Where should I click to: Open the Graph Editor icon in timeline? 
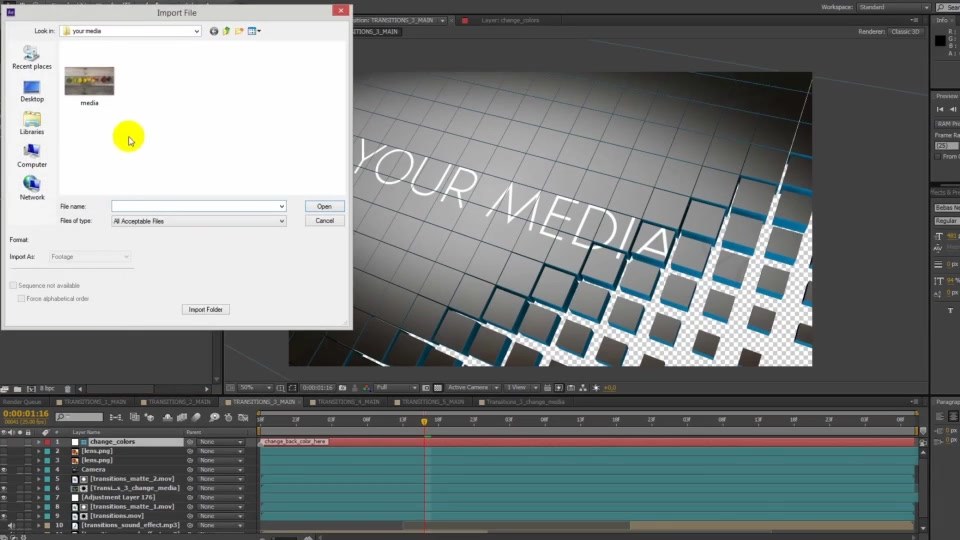pos(243,418)
